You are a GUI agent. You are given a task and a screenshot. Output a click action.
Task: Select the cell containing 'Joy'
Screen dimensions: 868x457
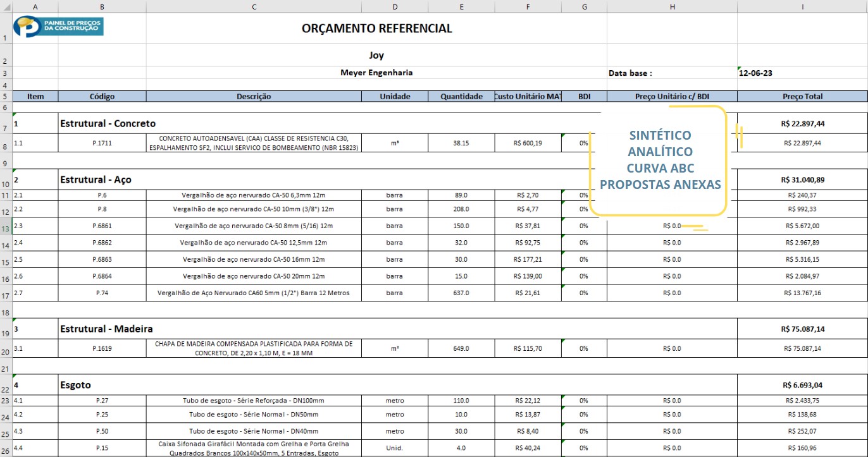coord(375,55)
